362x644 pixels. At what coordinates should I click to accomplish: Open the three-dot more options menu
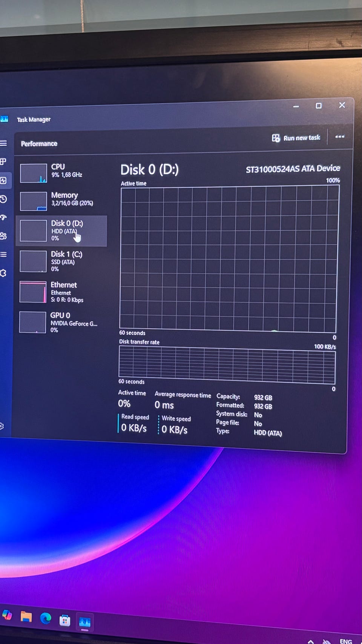[x=339, y=137]
